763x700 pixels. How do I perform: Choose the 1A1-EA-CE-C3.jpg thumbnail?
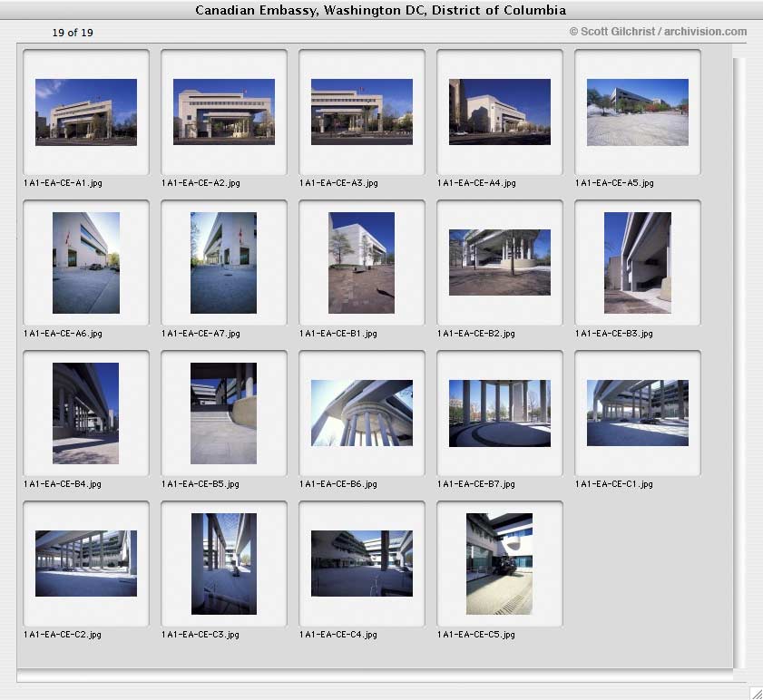click(x=224, y=564)
